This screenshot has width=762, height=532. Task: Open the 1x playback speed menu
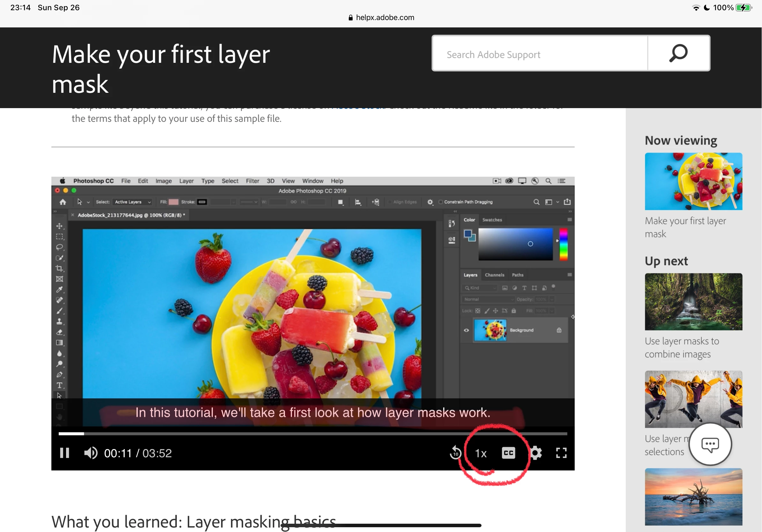[x=481, y=454]
